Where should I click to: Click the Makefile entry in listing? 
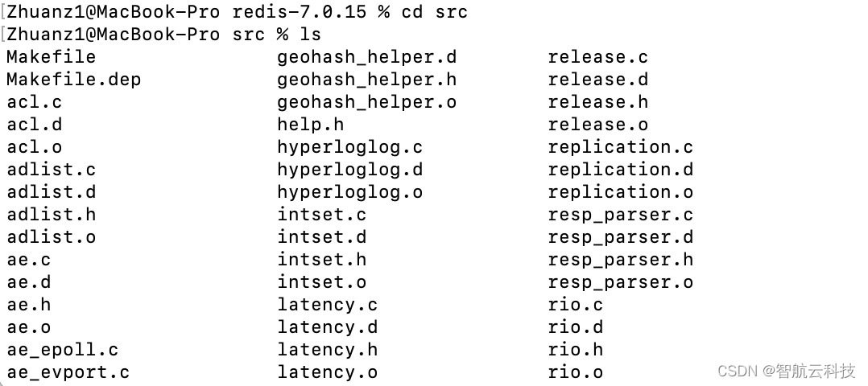(x=51, y=57)
